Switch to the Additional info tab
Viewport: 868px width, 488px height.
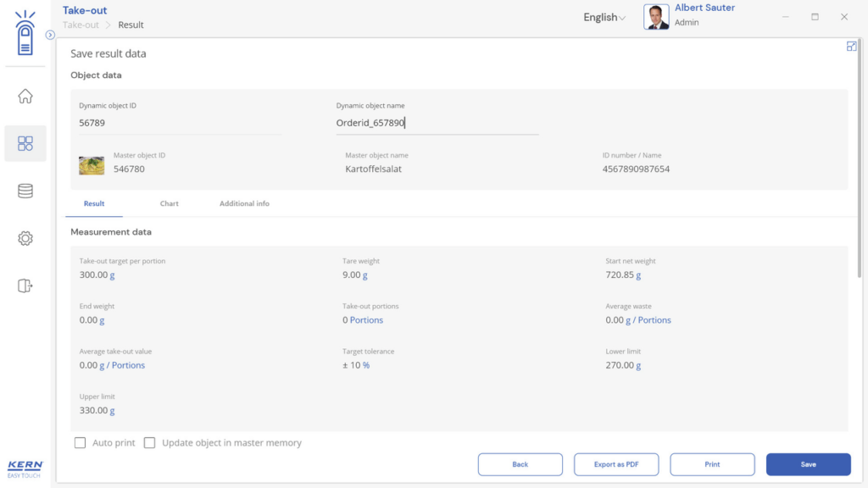244,203
